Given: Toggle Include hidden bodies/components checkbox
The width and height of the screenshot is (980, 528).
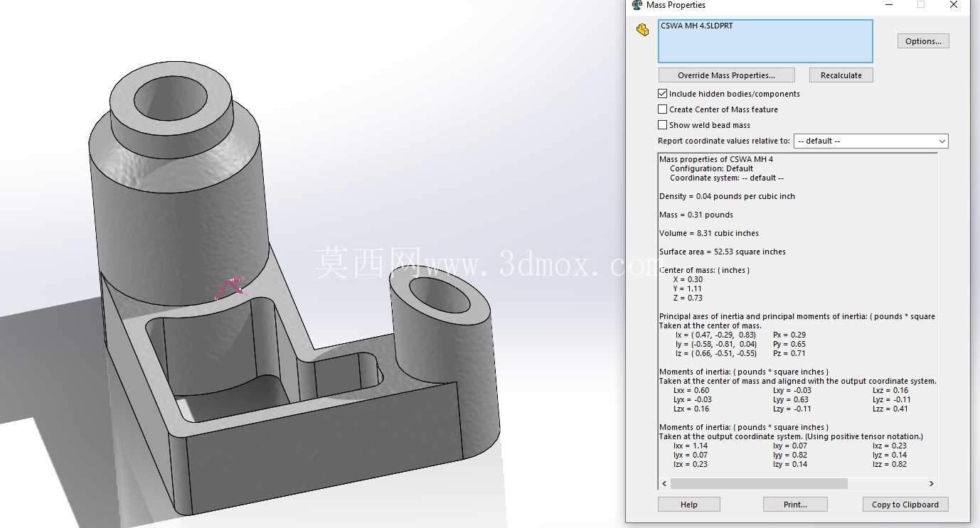Looking at the screenshot, I should tap(662, 94).
